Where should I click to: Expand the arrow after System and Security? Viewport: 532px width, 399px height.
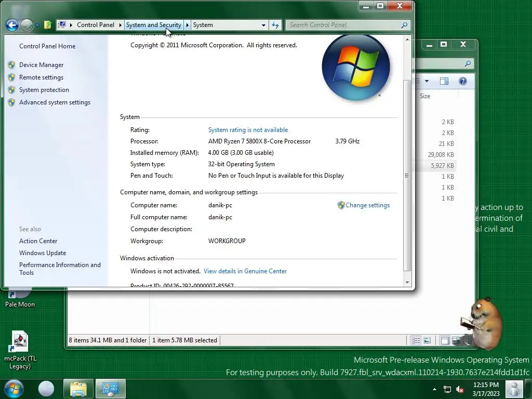click(187, 25)
